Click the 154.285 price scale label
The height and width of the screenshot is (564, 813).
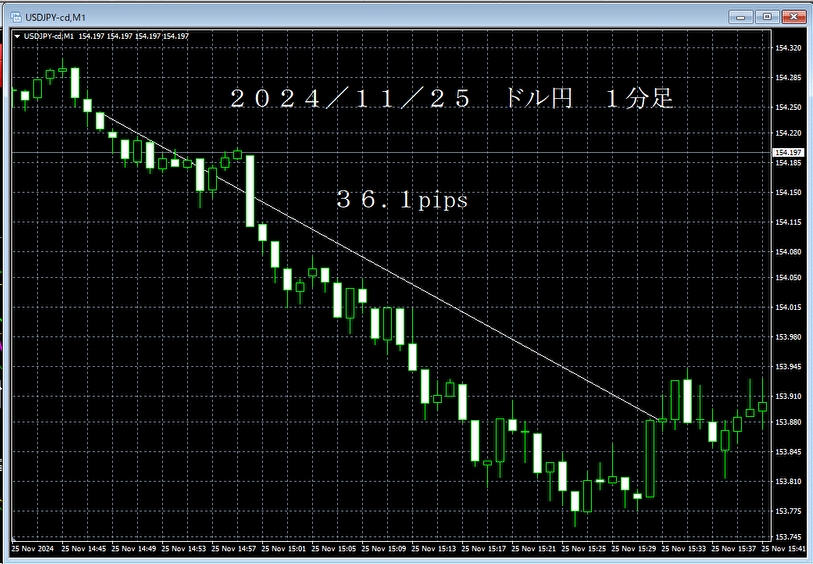788,78
